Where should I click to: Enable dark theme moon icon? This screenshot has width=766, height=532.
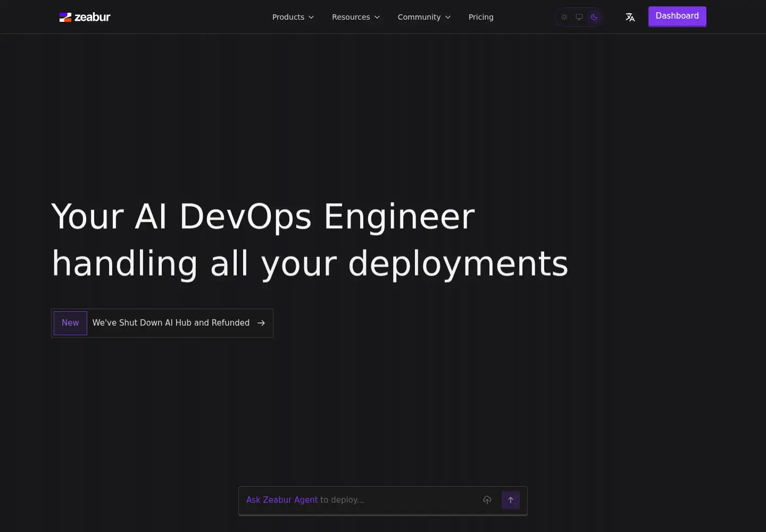tap(594, 17)
